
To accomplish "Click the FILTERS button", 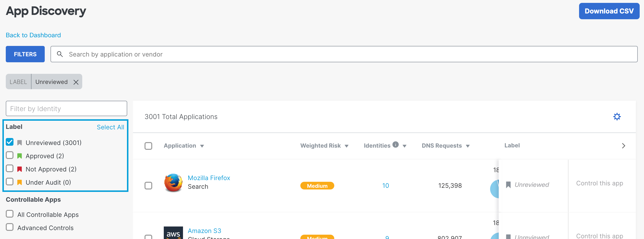I will [x=25, y=54].
